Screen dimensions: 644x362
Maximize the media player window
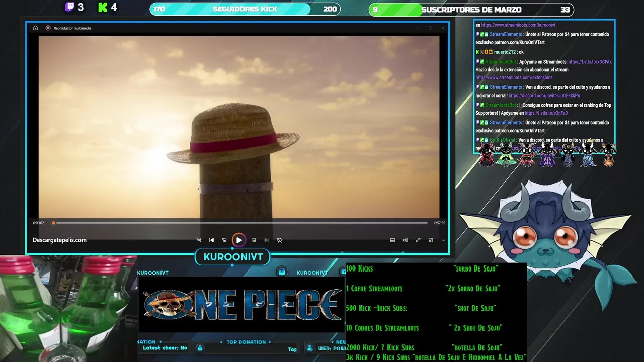pyautogui.click(x=430, y=28)
